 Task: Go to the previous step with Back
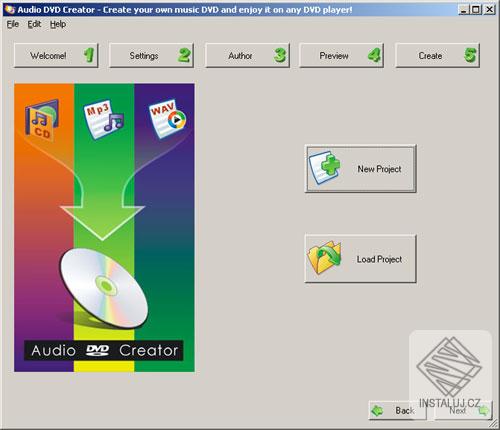tap(398, 410)
